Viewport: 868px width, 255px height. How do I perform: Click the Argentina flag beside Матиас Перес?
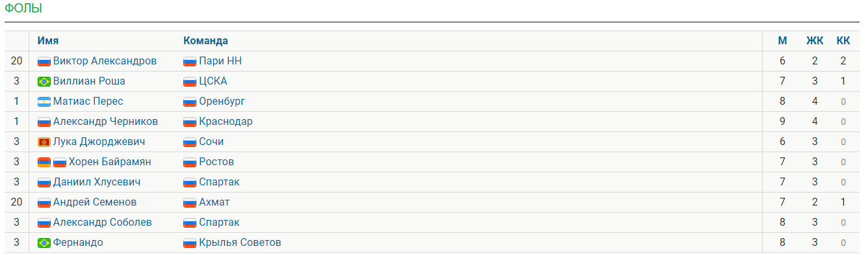pyautogui.click(x=44, y=102)
